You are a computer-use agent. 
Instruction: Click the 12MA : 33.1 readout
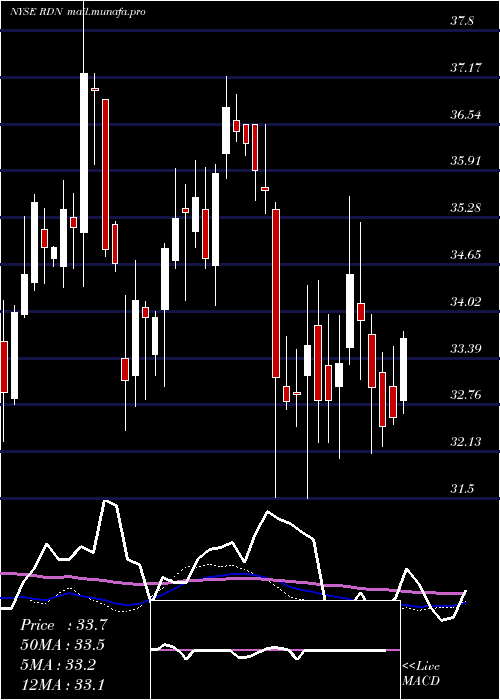pos(62,684)
